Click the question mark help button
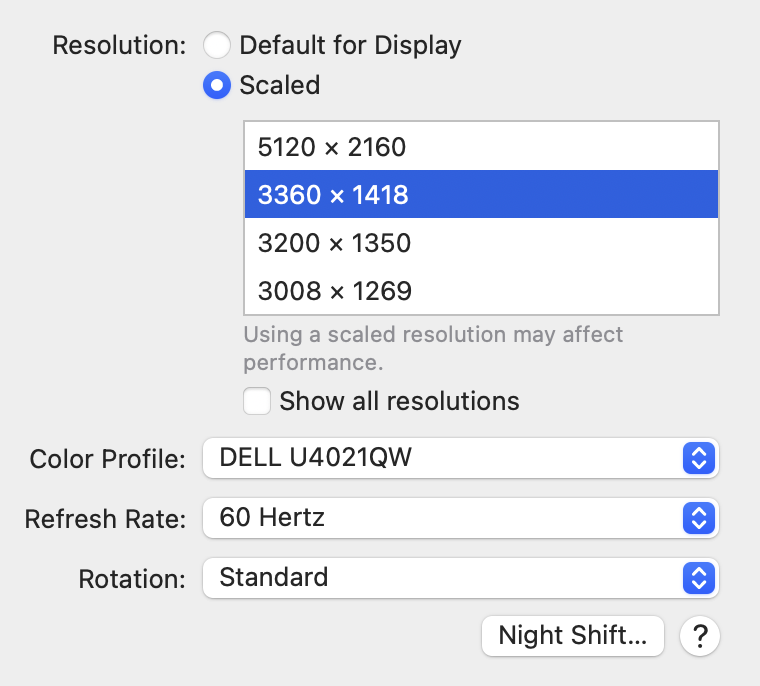 pyautogui.click(x=701, y=635)
